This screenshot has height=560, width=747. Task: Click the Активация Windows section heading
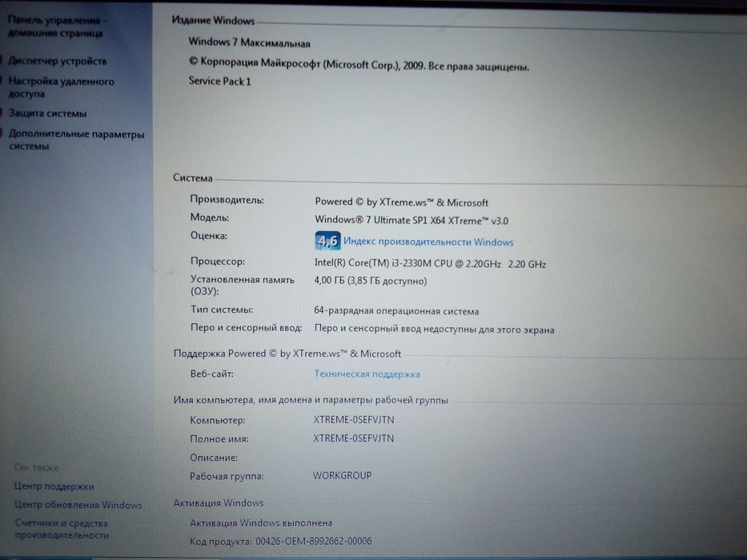pos(219,503)
